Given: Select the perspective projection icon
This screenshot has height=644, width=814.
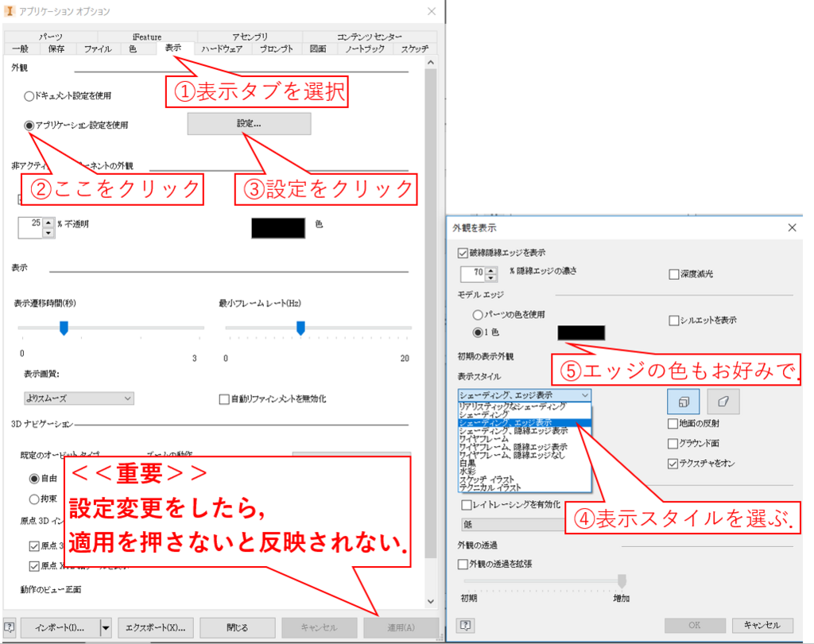Looking at the screenshot, I should point(722,402).
